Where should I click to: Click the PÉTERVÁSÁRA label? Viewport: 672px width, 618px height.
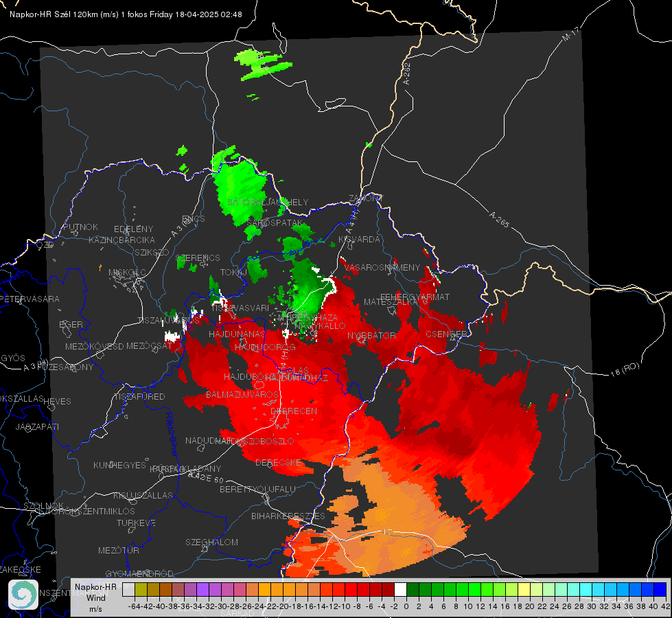30,299
